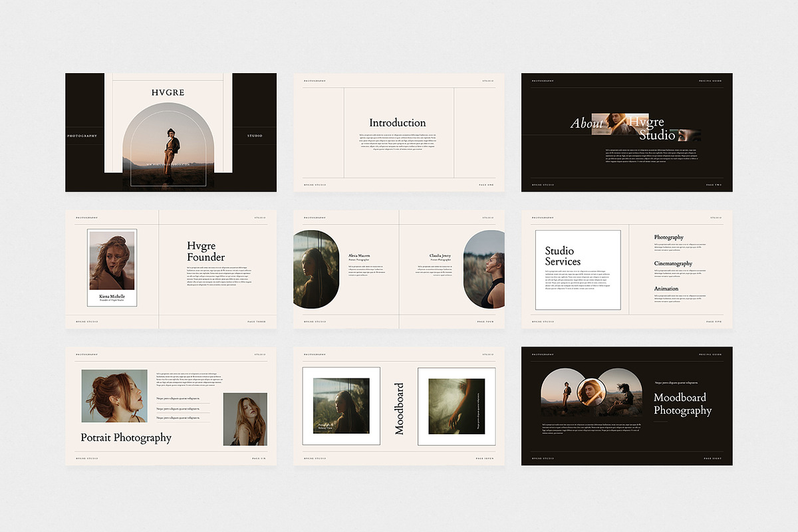Click the PAGE FOUR footer on team slide

[485, 322]
